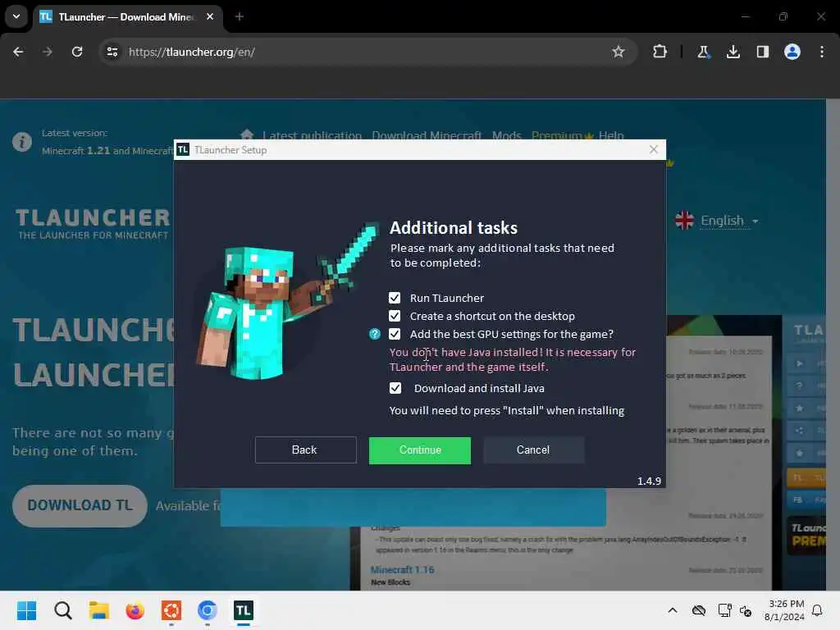The width and height of the screenshot is (840, 630).
Task: Open the Windows Start menu
Action: point(27,610)
